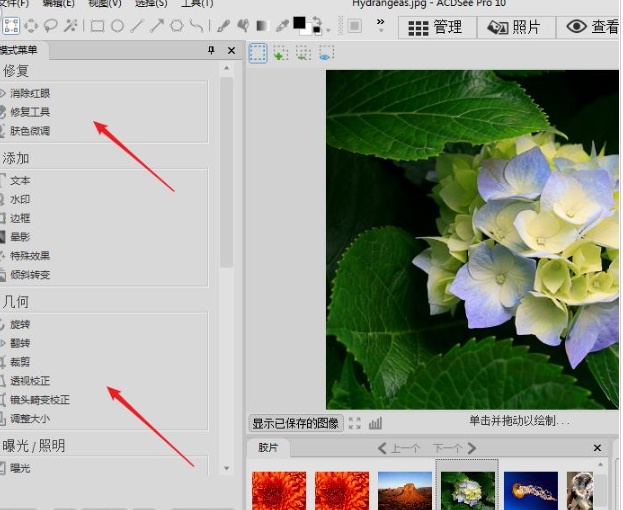Pick the arrow drawing tool
Viewport: 623px width, 510px height.
(158, 26)
